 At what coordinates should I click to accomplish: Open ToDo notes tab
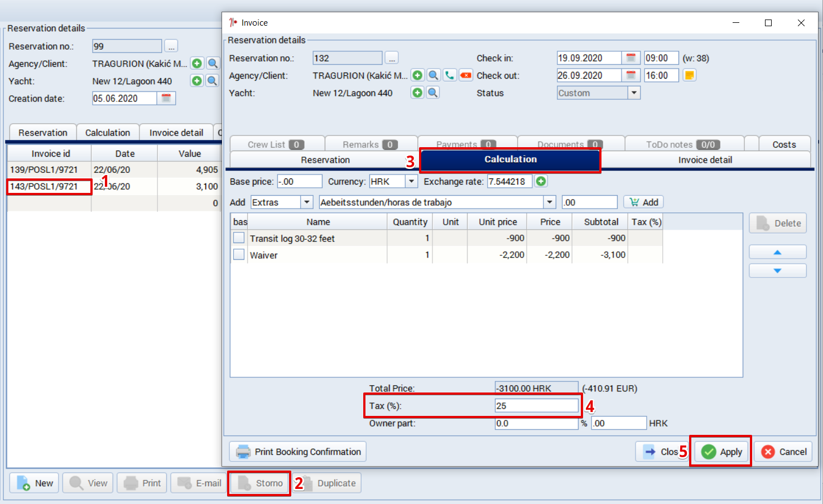coord(684,144)
